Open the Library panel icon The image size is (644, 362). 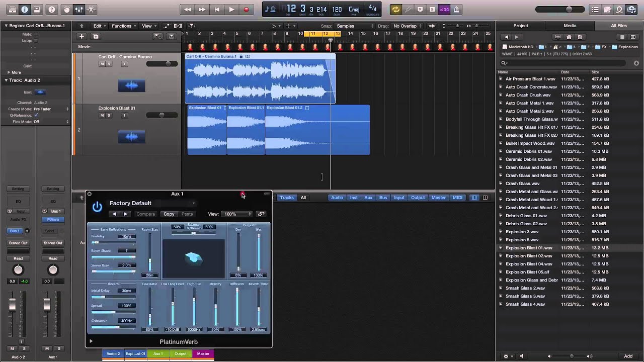[13, 10]
